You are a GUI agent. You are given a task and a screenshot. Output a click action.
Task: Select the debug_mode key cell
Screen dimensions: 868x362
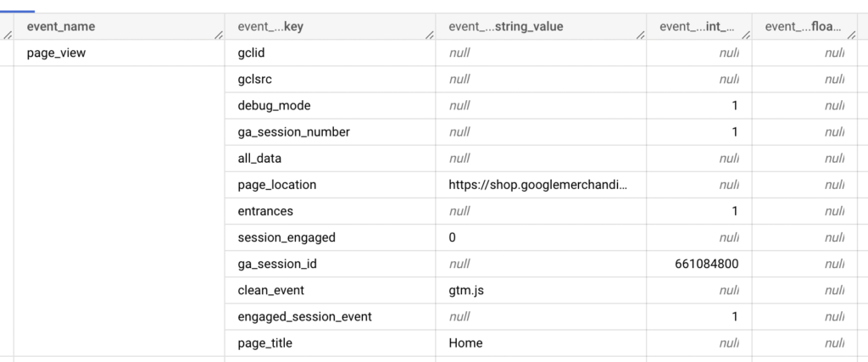pyautogui.click(x=331, y=106)
